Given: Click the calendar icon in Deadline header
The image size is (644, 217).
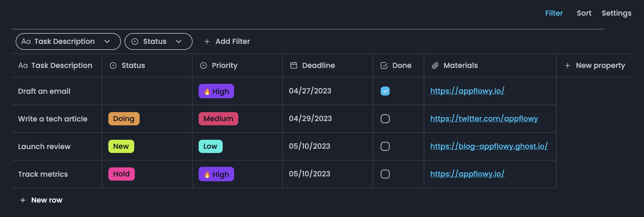Looking at the screenshot, I should click(x=294, y=66).
